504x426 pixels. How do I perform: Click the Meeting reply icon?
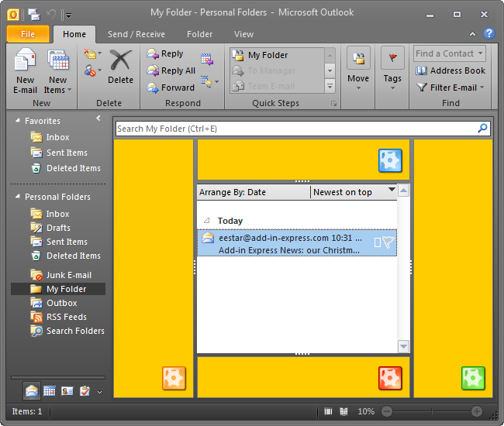[x=207, y=60]
